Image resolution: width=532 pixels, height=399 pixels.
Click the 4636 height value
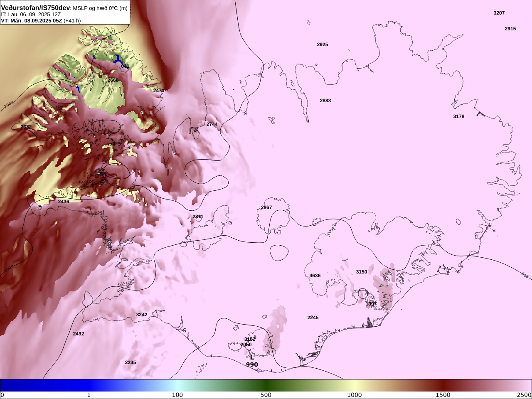315,276
